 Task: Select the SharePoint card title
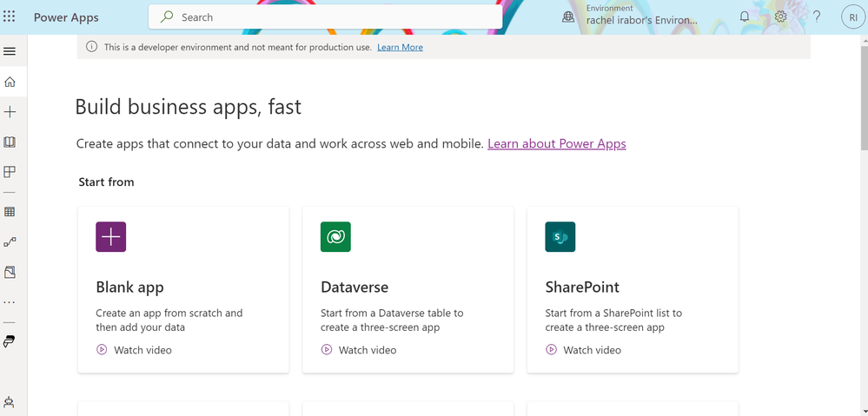pos(582,287)
